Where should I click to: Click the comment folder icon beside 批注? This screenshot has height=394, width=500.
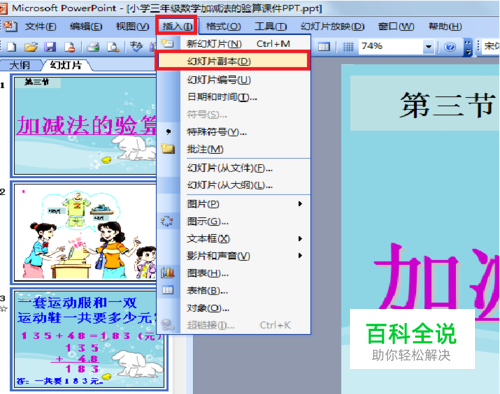168,148
